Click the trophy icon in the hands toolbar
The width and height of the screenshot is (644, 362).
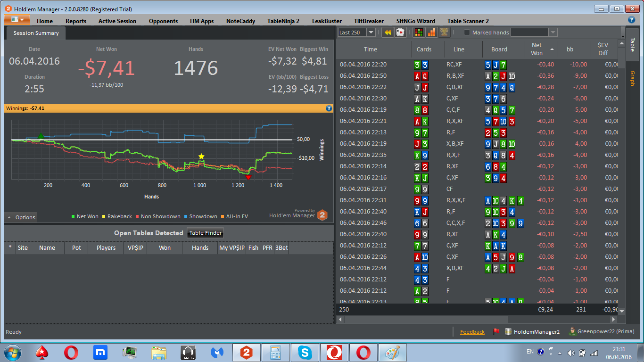(x=444, y=33)
